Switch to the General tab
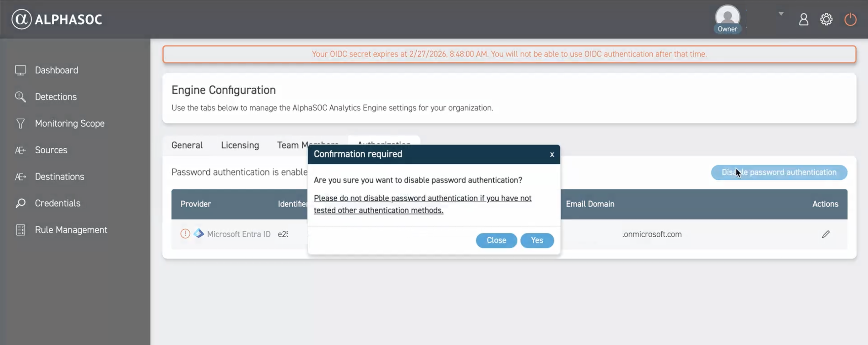Screen dimensions: 868x345 tap(187, 145)
